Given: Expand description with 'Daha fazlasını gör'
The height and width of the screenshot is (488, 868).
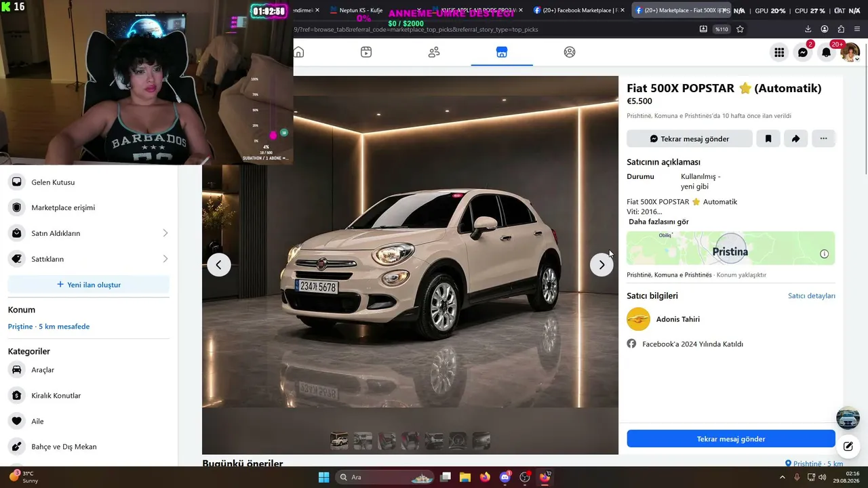Looking at the screenshot, I should pos(658,222).
